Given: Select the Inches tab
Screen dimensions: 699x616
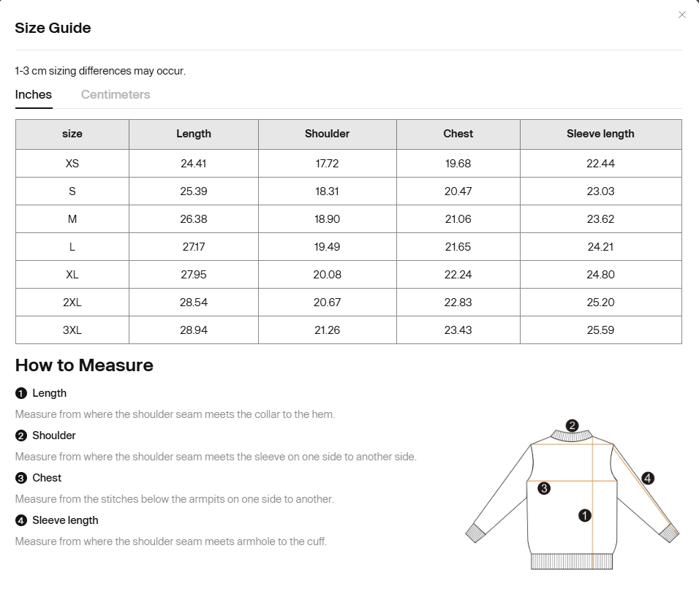Looking at the screenshot, I should tap(34, 94).
